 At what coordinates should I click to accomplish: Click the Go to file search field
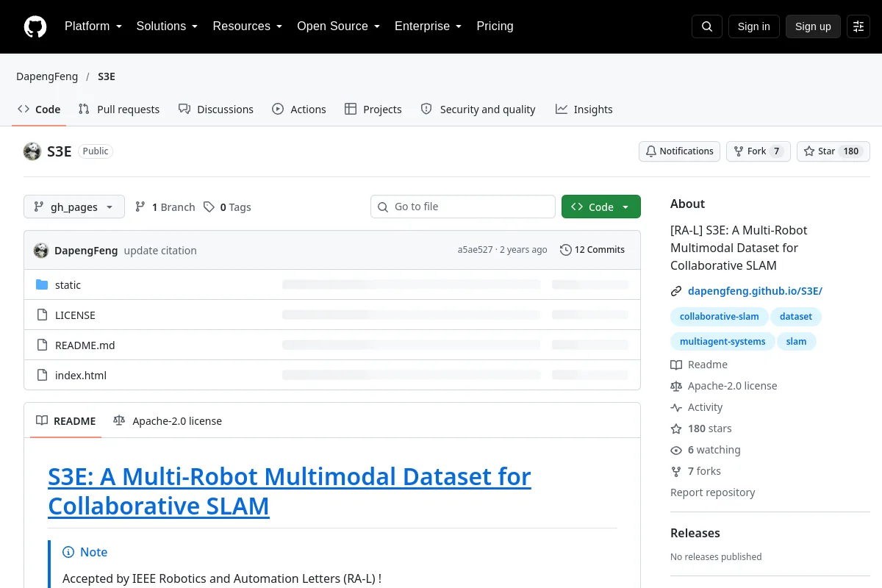pyautogui.click(x=463, y=207)
